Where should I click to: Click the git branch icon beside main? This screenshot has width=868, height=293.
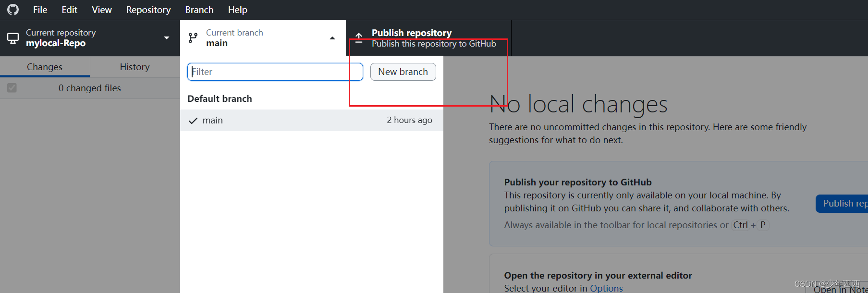tap(193, 38)
